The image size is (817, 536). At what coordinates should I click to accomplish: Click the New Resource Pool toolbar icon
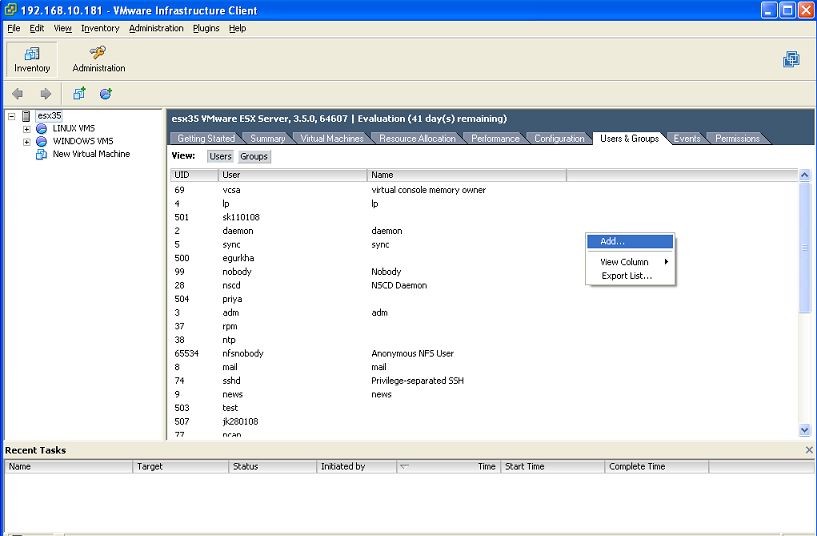(x=106, y=93)
